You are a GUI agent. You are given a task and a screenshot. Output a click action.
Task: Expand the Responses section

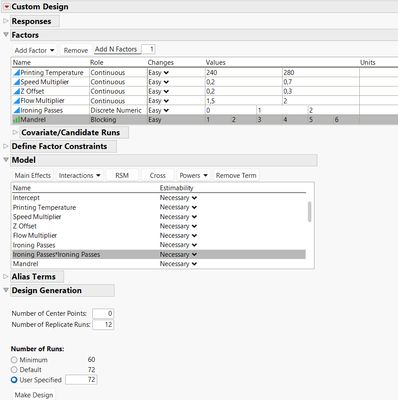click(5, 21)
